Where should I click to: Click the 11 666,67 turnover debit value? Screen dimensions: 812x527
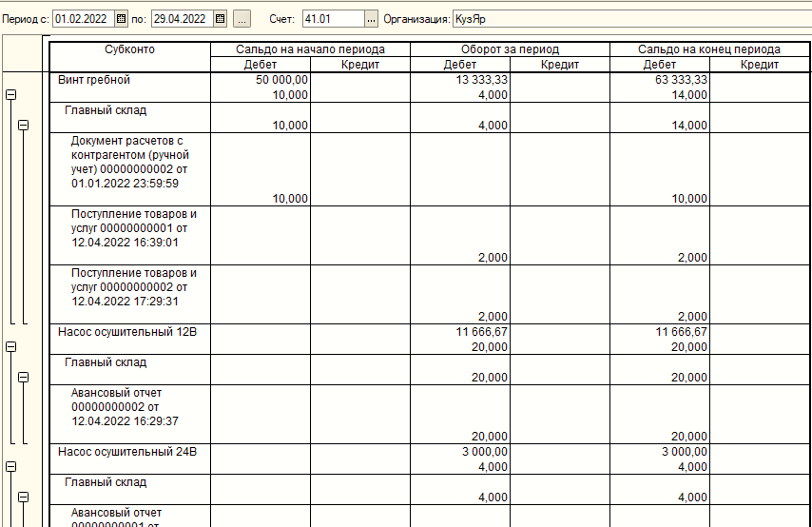(x=482, y=332)
